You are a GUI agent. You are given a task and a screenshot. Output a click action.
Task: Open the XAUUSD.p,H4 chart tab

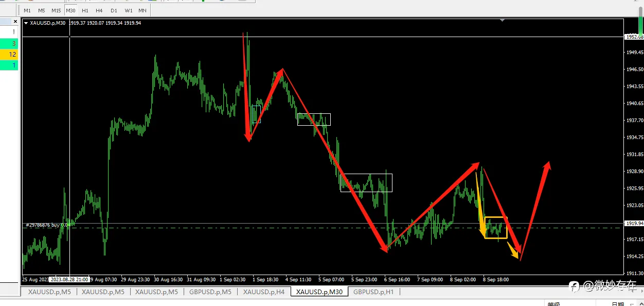(x=264, y=292)
